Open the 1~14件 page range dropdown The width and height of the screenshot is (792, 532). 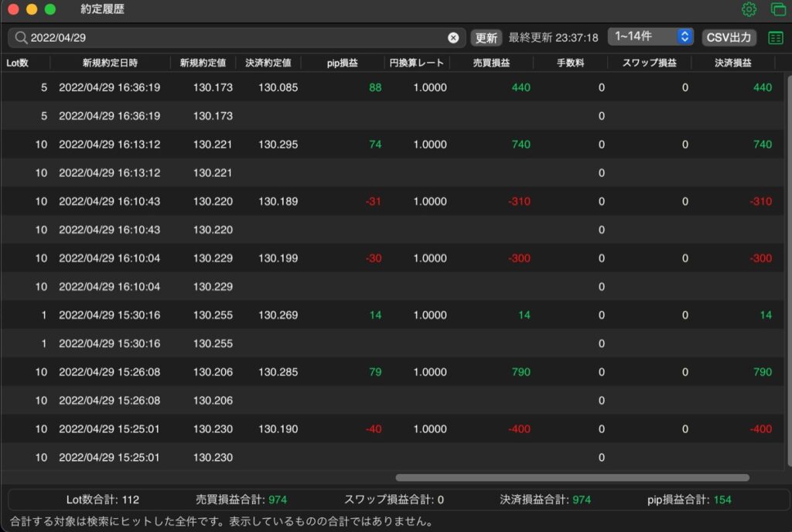[650, 37]
